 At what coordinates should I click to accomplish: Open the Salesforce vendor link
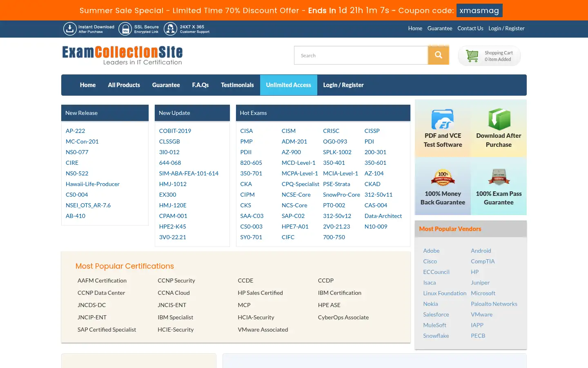tap(436, 314)
